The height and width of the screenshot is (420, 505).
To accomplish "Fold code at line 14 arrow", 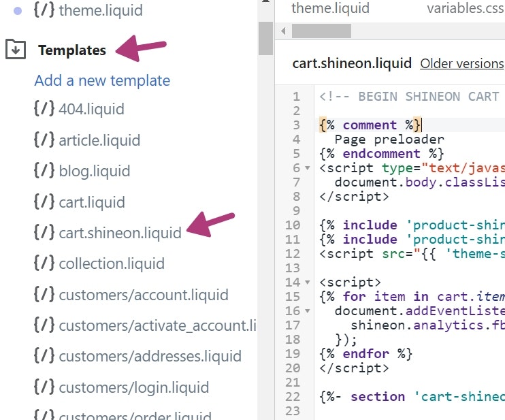I will 308,282.
